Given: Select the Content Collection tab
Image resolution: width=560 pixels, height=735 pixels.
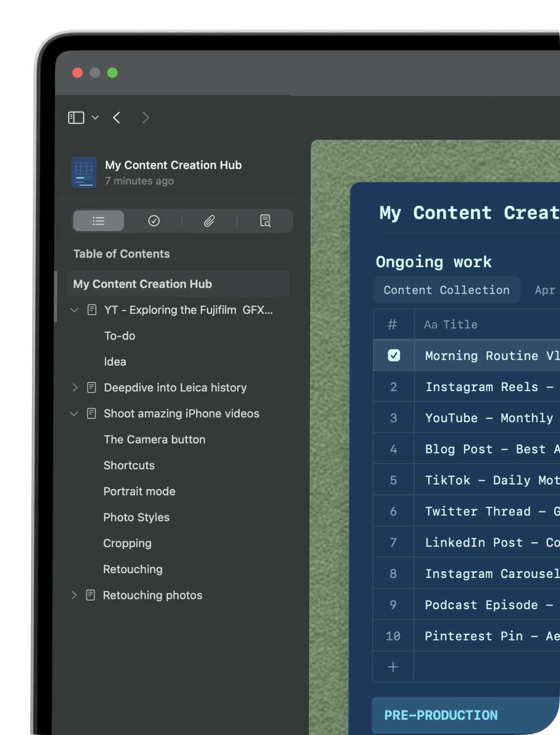Looking at the screenshot, I should click(x=446, y=290).
